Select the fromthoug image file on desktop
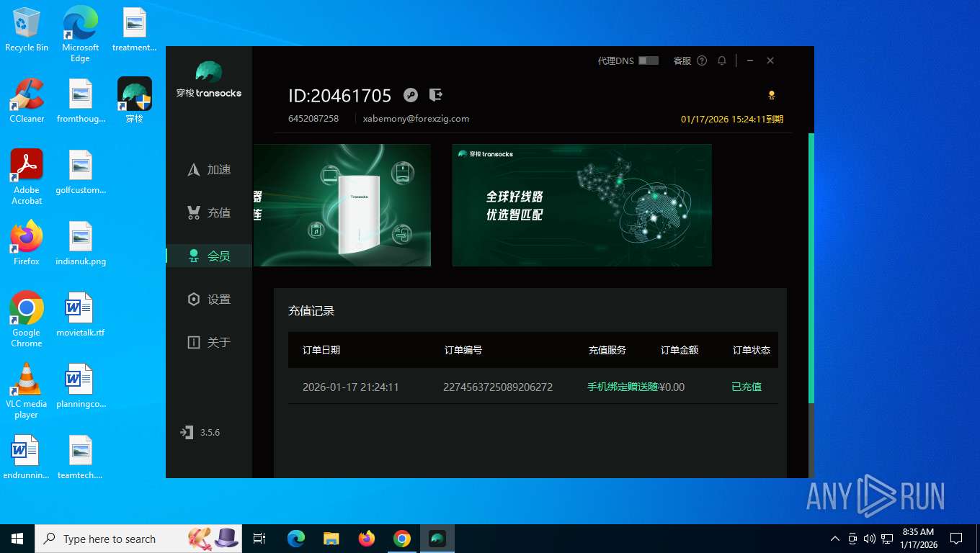Screen dimensions: 980x553 point(81,101)
